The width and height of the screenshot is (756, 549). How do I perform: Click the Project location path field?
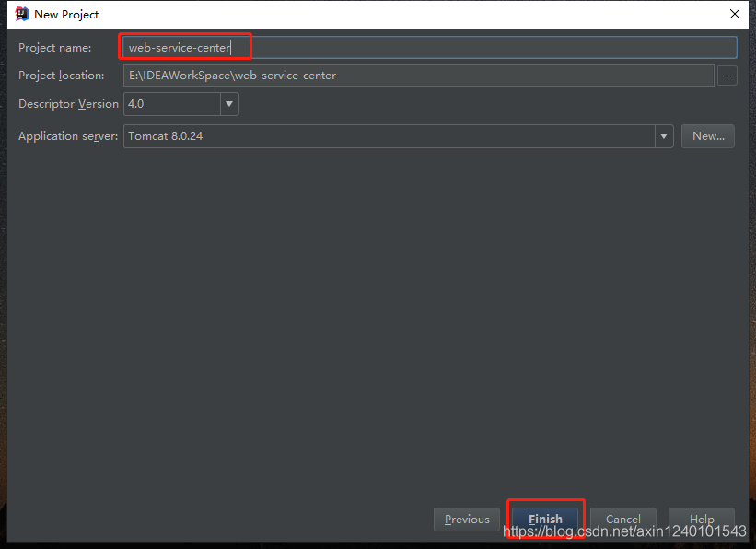418,76
